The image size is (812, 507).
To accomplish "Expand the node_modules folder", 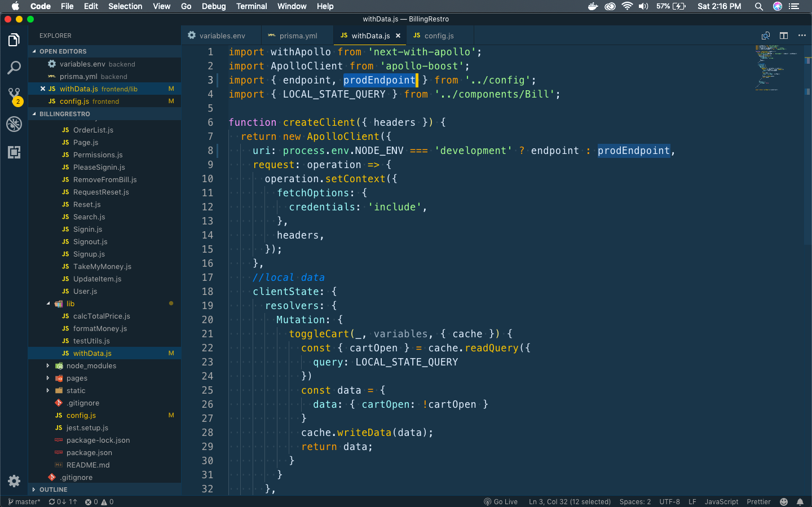I will [x=104, y=365].
